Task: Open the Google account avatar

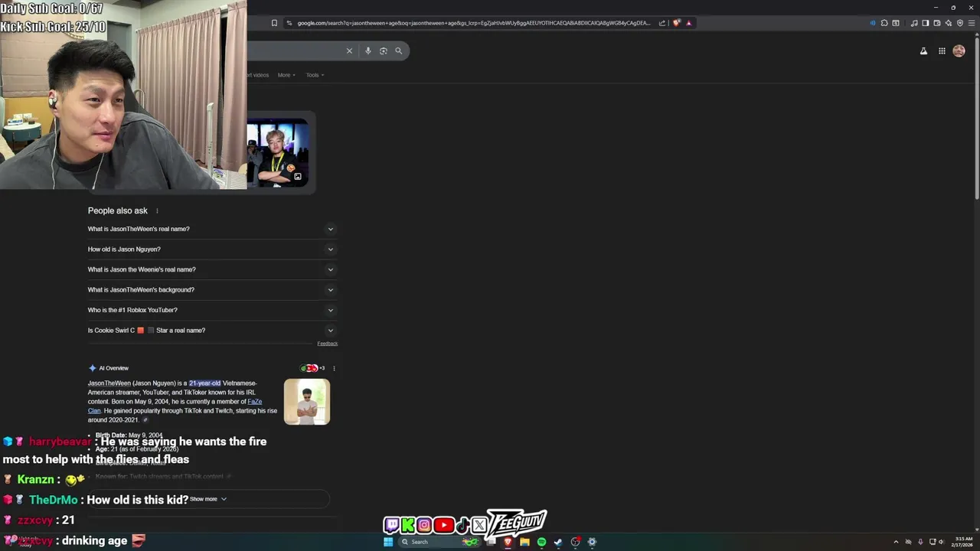Action: point(959,51)
